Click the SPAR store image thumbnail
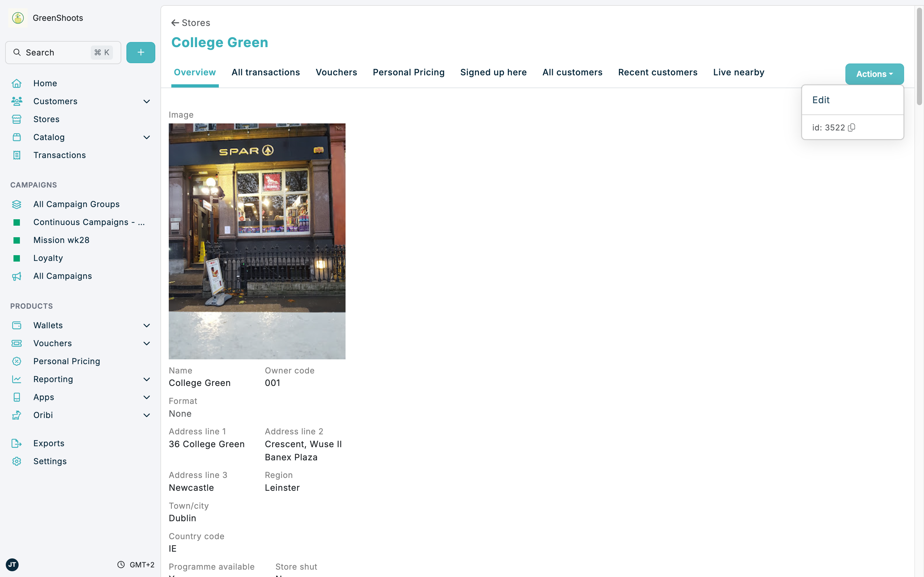 [x=257, y=241]
